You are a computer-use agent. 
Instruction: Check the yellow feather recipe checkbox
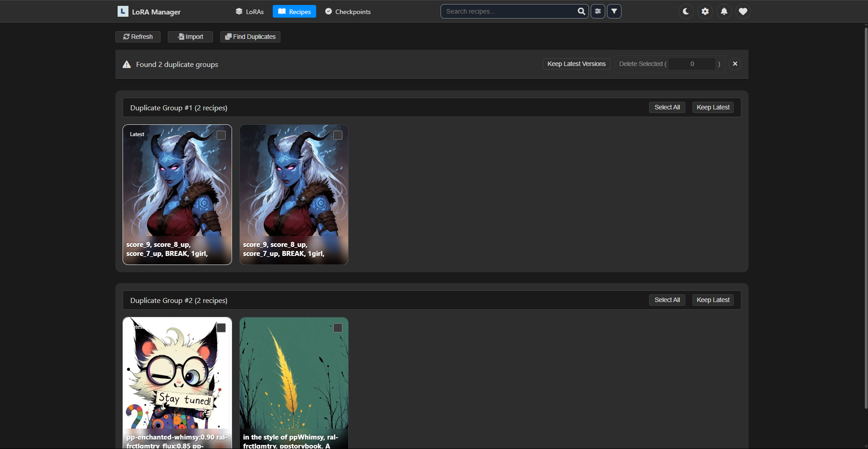(x=338, y=328)
